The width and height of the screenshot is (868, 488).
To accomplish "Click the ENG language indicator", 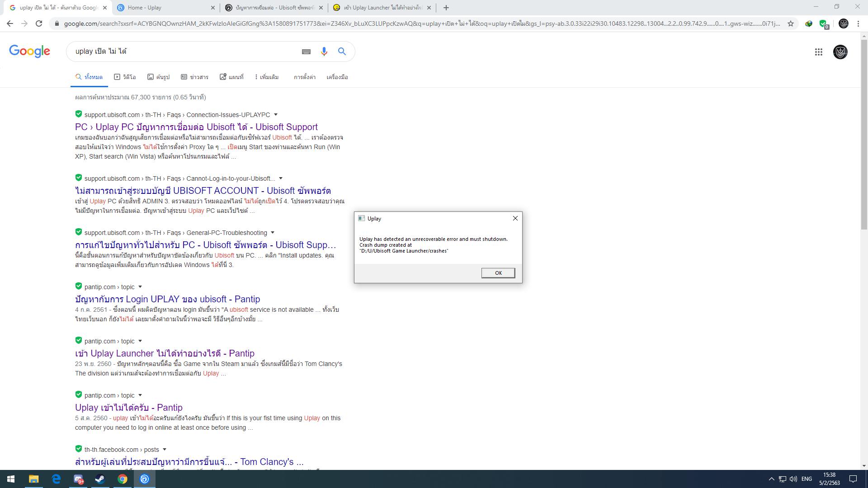I will pyautogui.click(x=807, y=479).
